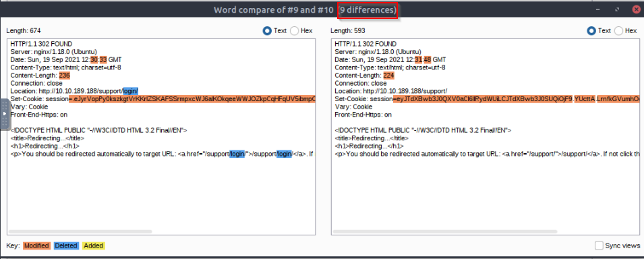Image resolution: width=644 pixels, height=259 pixels.
Task: Click the Deleted key swatch
Action: pos(65,246)
